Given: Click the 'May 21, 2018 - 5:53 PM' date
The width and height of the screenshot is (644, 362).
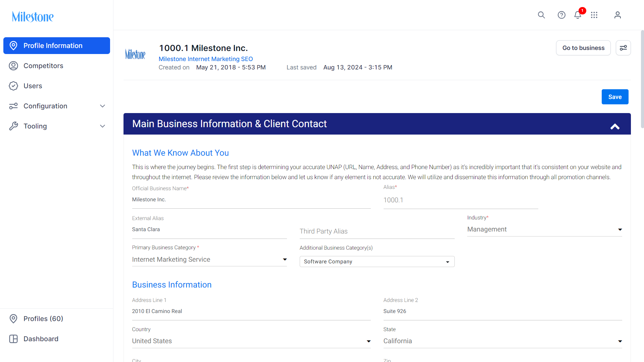Looking at the screenshot, I should 231,67.
